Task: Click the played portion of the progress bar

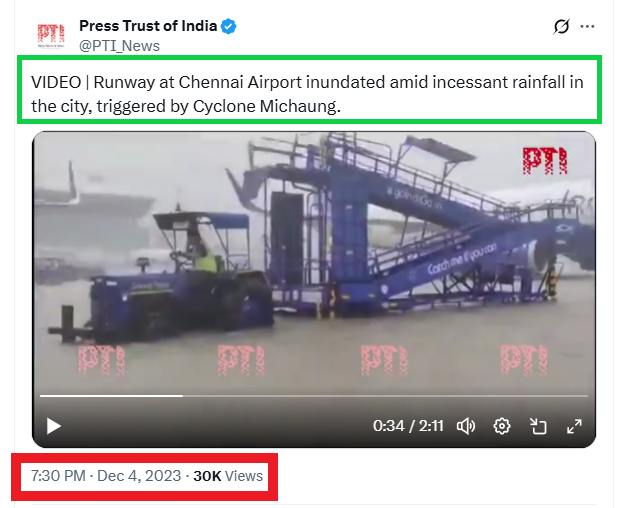Action: (x=111, y=396)
